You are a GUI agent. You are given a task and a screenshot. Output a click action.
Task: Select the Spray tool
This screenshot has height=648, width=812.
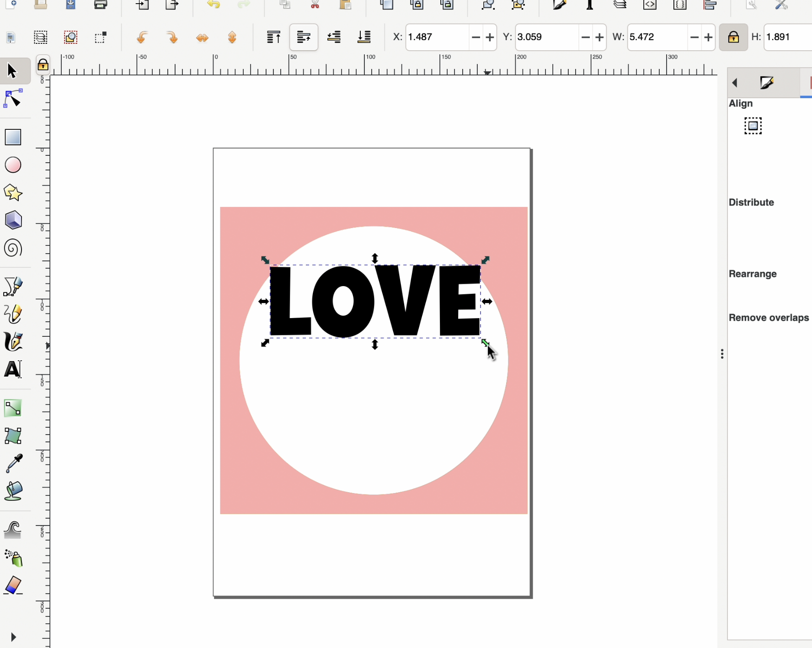click(13, 558)
